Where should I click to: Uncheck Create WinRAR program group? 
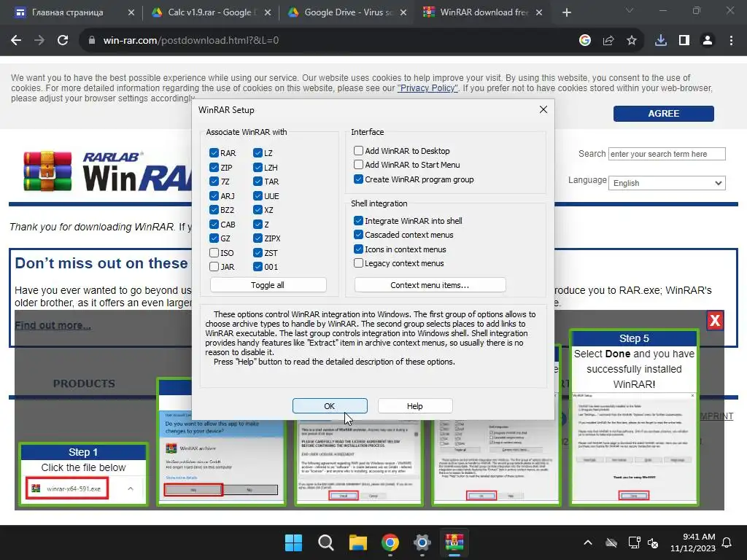click(358, 179)
